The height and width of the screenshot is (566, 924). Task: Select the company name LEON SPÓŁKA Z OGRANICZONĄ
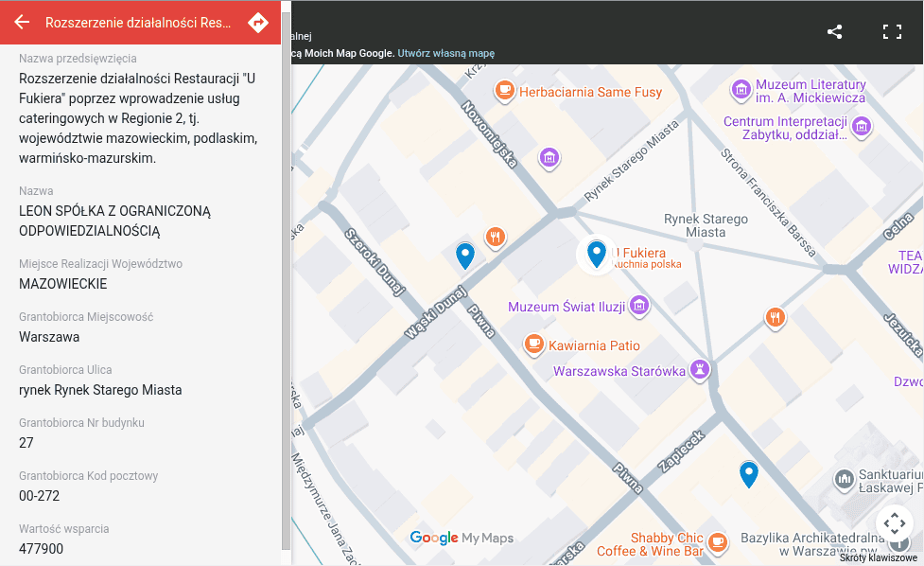(114, 221)
